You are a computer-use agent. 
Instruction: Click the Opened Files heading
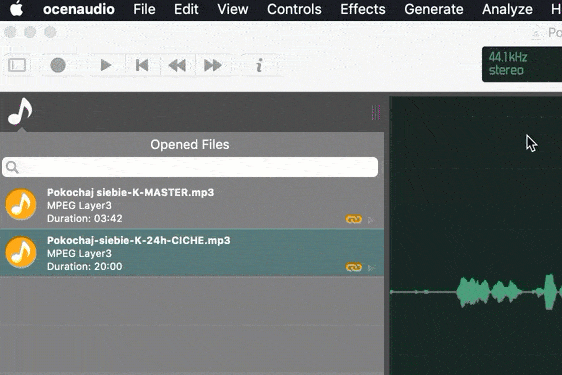coord(190,144)
